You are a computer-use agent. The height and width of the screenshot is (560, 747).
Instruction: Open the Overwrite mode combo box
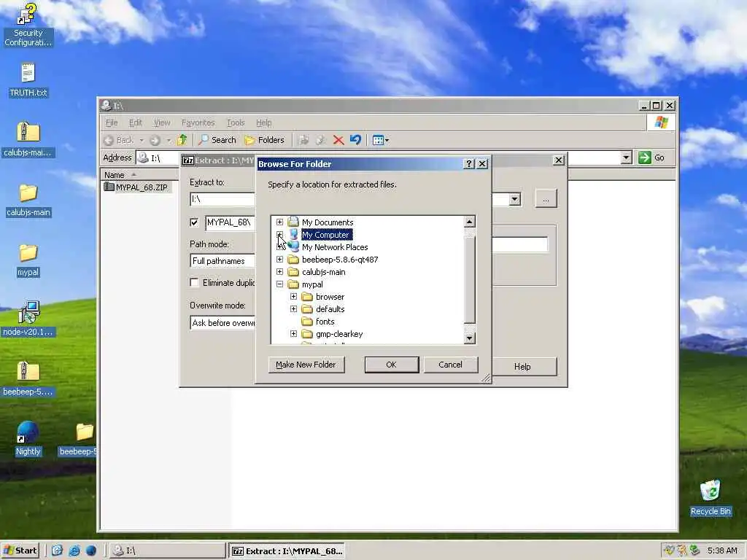[222, 323]
